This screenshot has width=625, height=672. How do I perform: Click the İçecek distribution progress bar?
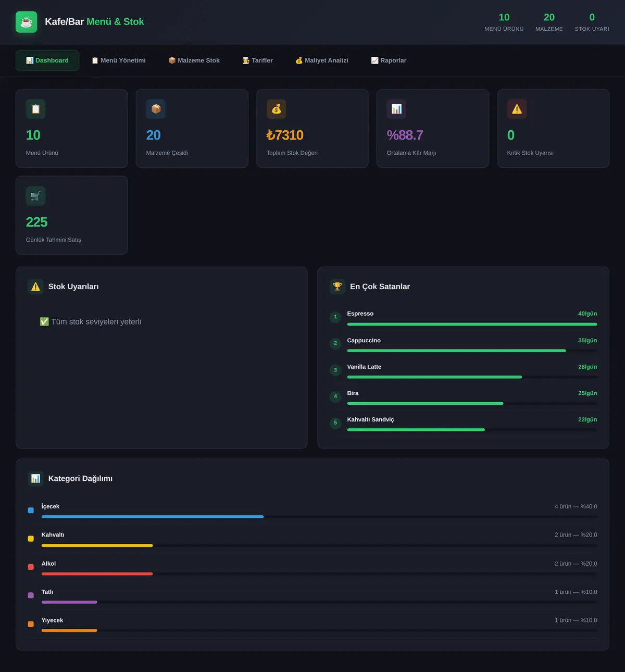click(319, 517)
